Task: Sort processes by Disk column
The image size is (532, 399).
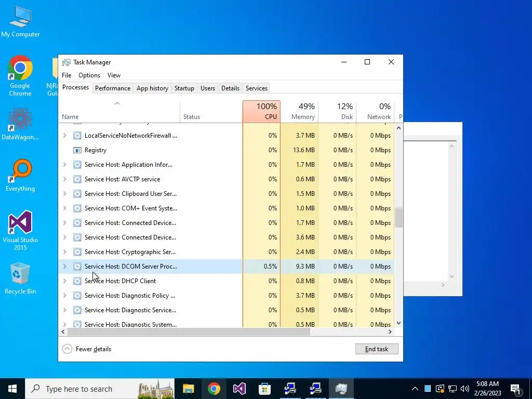Action: (x=337, y=111)
